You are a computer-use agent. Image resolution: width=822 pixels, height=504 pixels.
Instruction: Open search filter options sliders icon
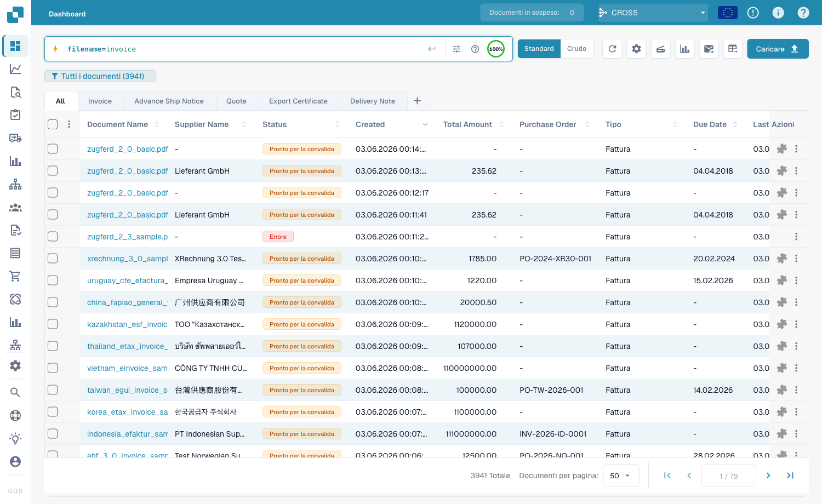point(456,49)
